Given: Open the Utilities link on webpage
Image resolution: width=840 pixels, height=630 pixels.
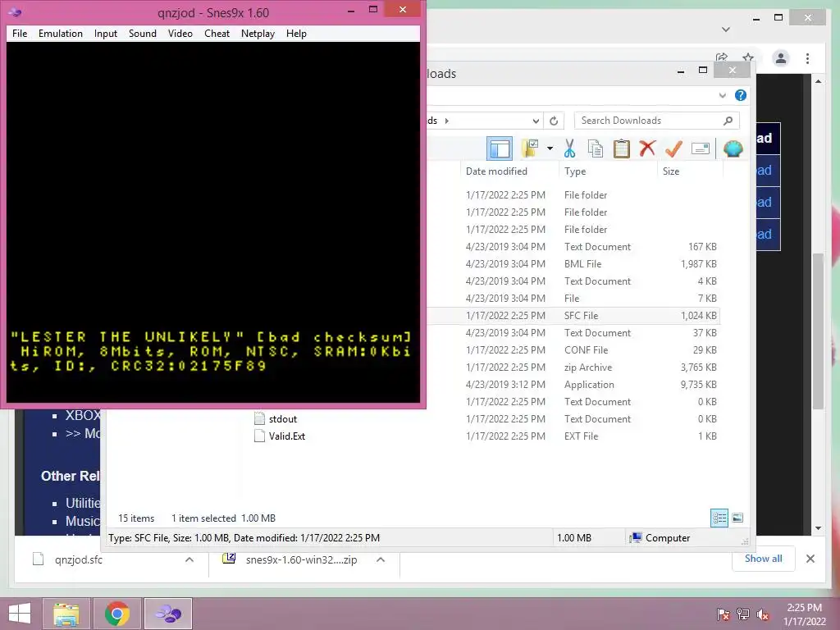Looking at the screenshot, I should click(x=83, y=503).
